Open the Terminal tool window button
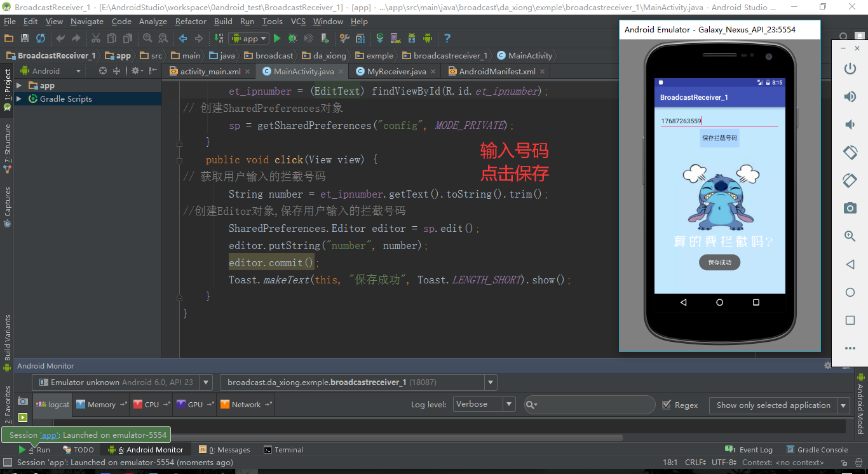This screenshot has height=474, width=868. coord(283,450)
